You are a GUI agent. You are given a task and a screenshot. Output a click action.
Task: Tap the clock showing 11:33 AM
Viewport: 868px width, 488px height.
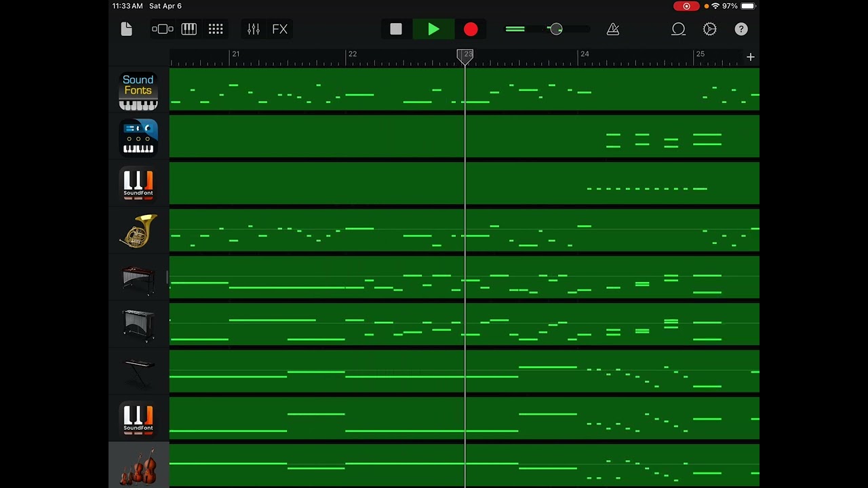pyautogui.click(x=127, y=6)
